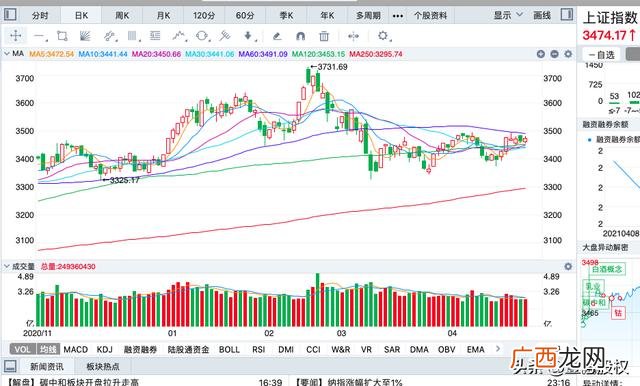Open news headline 碳中和板块开盘拉升走高
Image resolution: width=640 pixels, height=386 pixels.
(x=89, y=382)
